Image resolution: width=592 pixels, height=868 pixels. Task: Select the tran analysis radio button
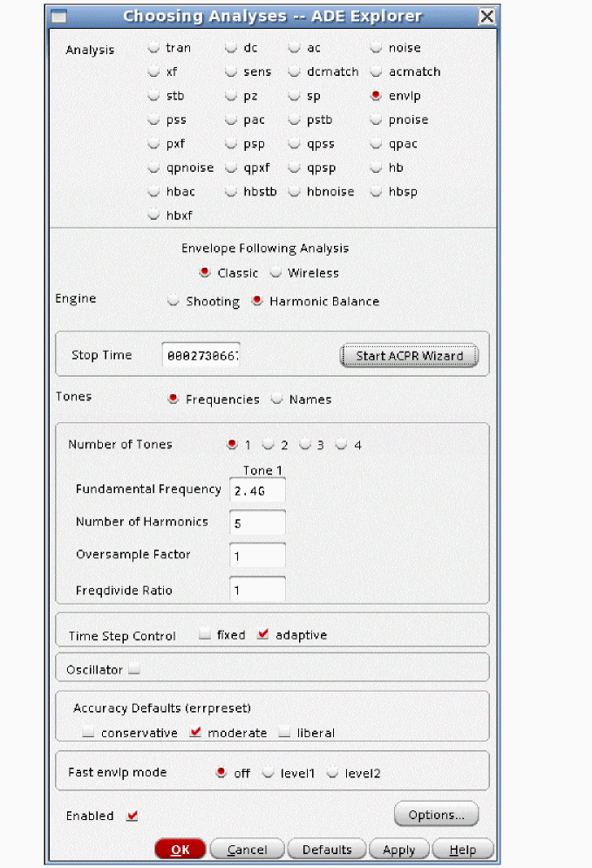tap(154, 48)
